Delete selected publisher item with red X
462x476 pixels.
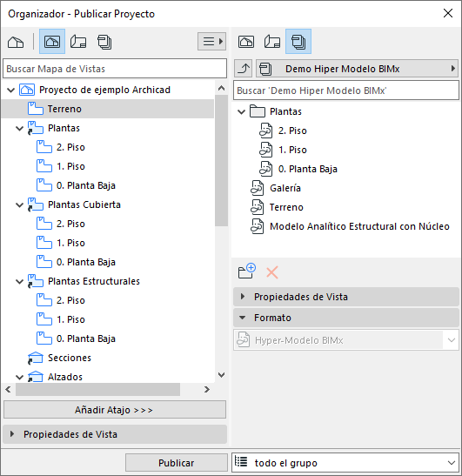[x=272, y=272]
